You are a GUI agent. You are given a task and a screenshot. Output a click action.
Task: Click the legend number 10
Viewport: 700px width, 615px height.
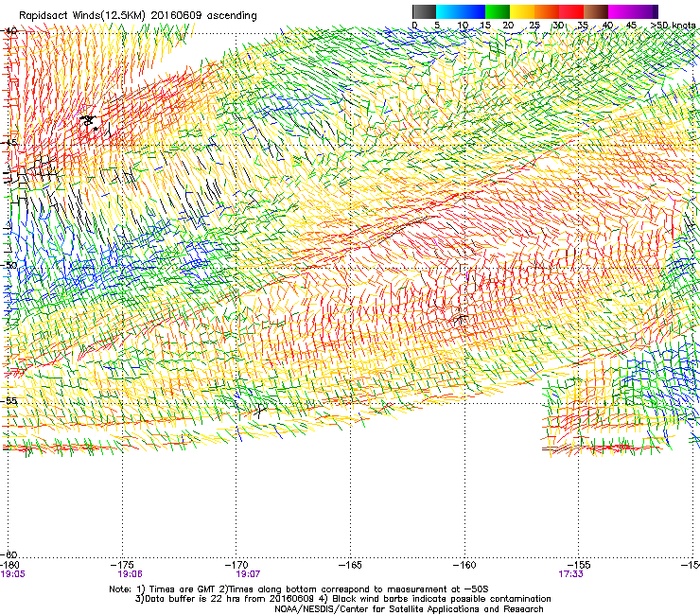[x=463, y=26]
